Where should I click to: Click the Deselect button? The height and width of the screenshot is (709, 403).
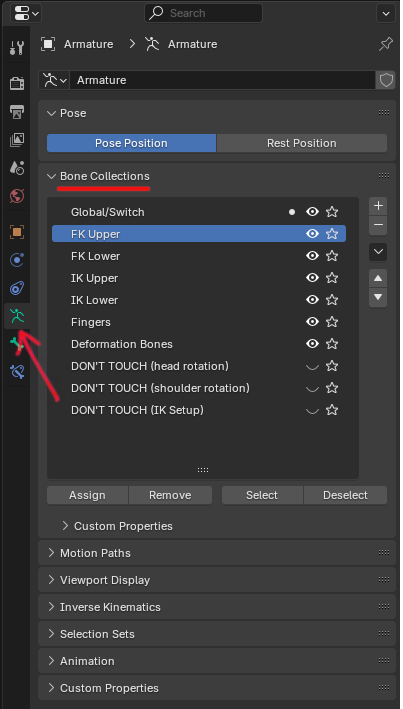click(x=345, y=495)
